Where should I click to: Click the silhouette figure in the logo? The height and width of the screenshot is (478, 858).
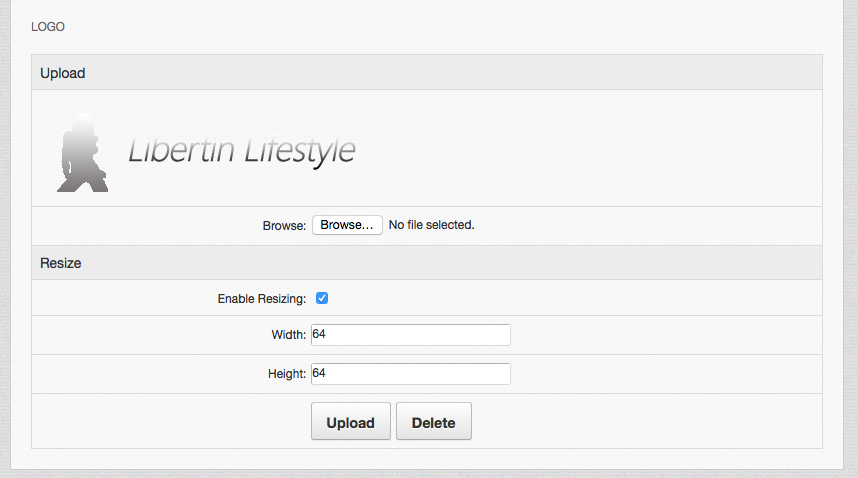(82, 153)
